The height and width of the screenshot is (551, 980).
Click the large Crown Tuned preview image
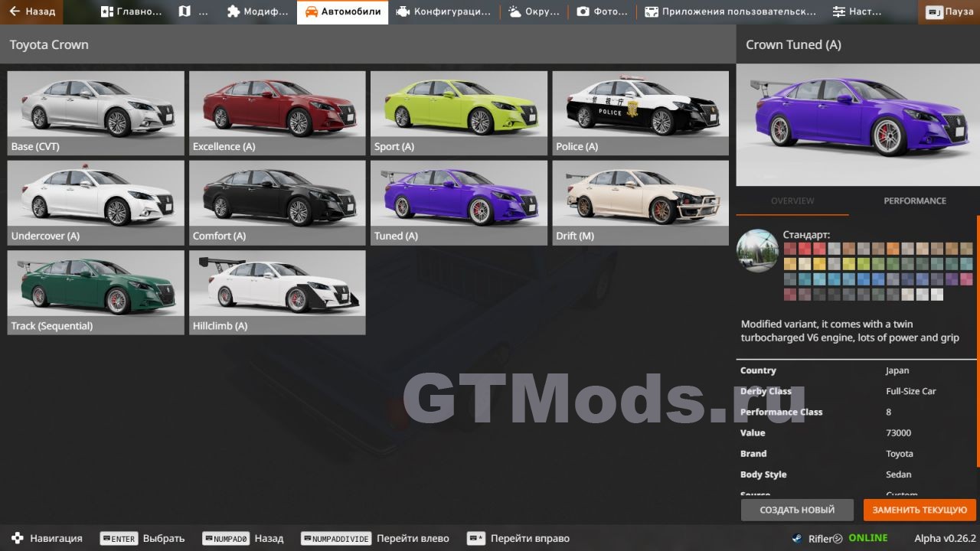coord(857,125)
